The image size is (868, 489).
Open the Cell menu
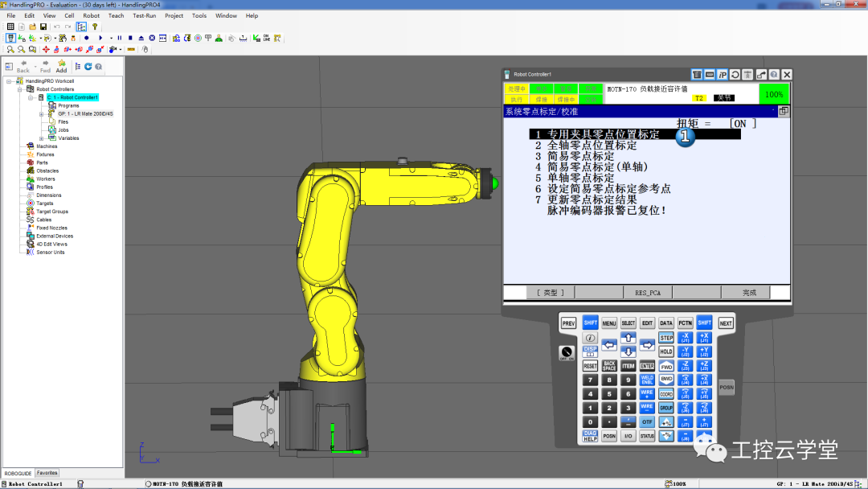click(x=69, y=15)
